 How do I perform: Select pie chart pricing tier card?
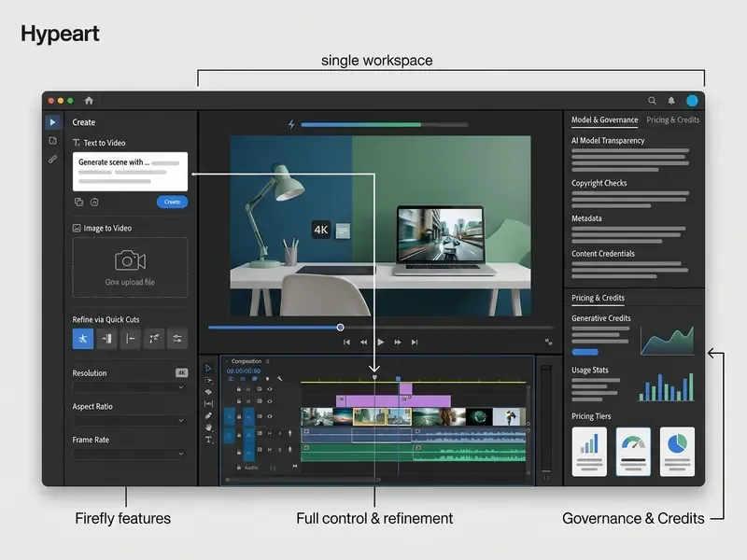tap(677, 452)
